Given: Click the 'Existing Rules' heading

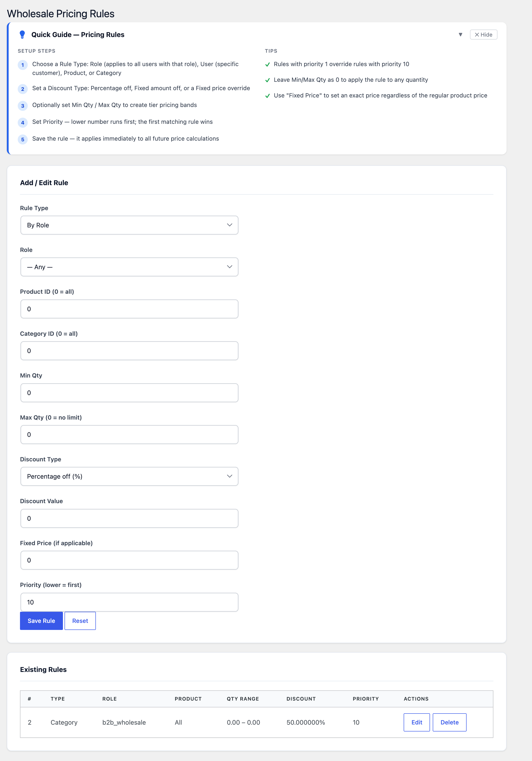Looking at the screenshot, I should point(43,669).
